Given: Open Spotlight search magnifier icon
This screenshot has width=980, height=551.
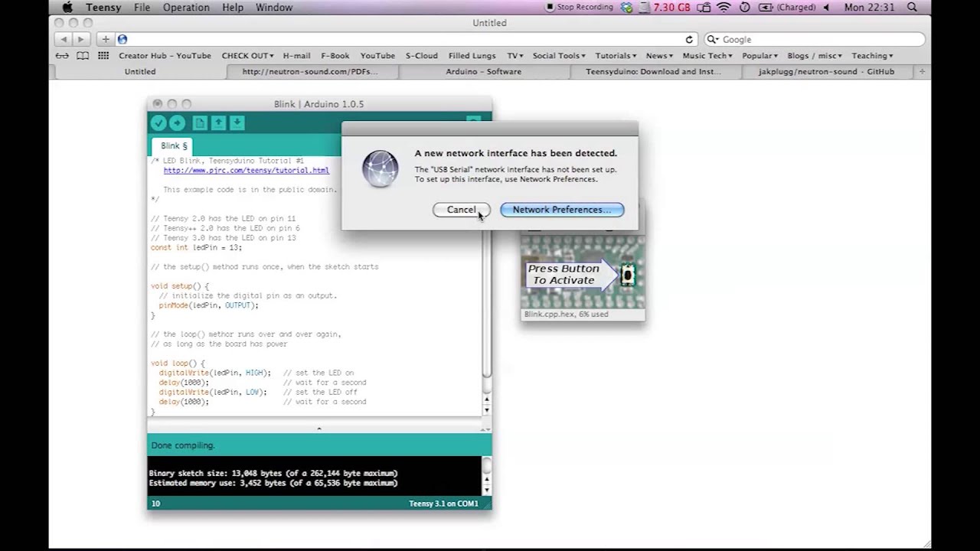Looking at the screenshot, I should click(x=912, y=7).
